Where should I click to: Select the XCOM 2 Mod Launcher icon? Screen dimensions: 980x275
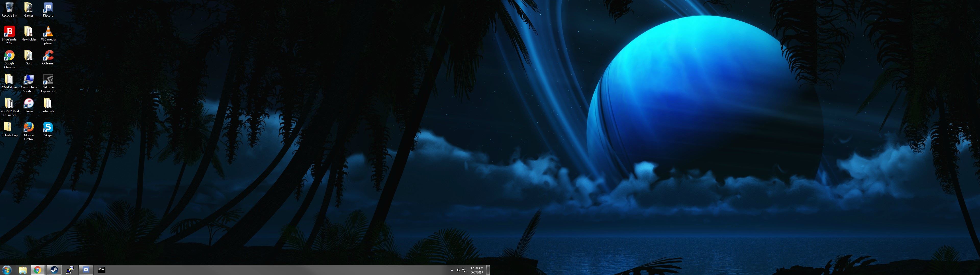tap(9, 104)
